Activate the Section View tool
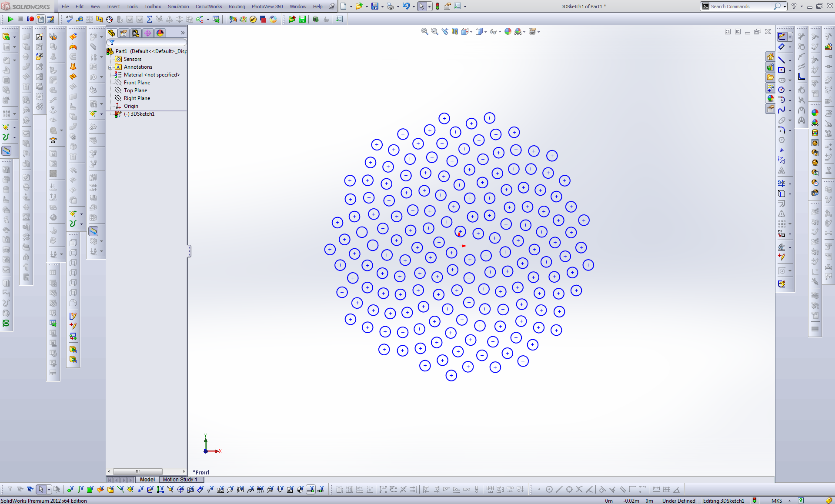The image size is (835, 504). pyautogui.click(x=455, y=31)
